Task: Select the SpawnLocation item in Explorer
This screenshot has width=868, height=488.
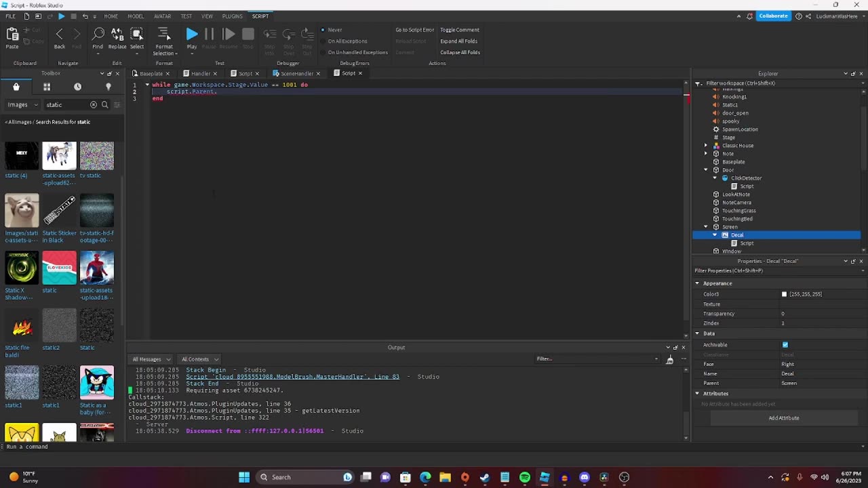Action: pyautogui.click(x=740, y=129)
